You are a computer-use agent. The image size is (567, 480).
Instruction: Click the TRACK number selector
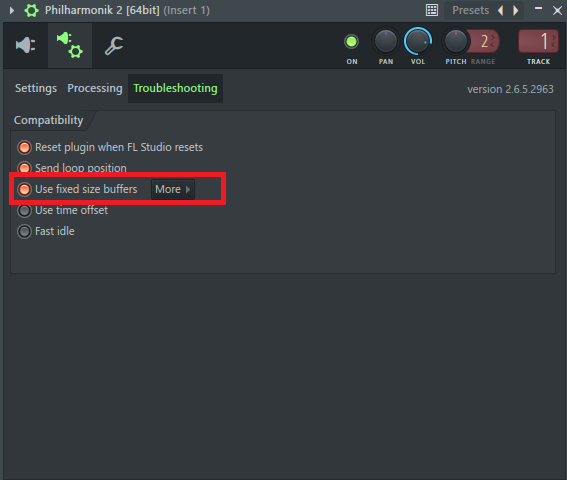[538, 41]
